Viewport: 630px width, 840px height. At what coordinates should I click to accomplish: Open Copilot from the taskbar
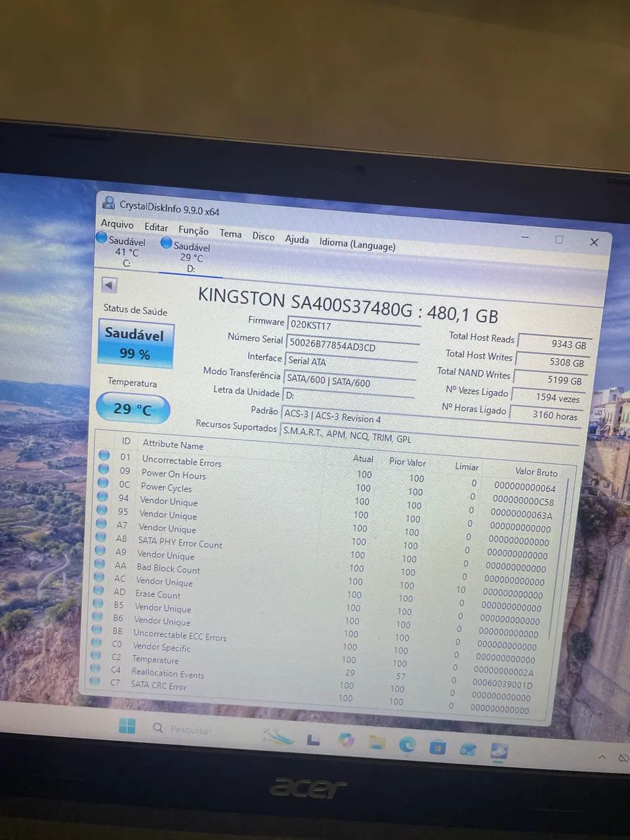coord(346,740)
